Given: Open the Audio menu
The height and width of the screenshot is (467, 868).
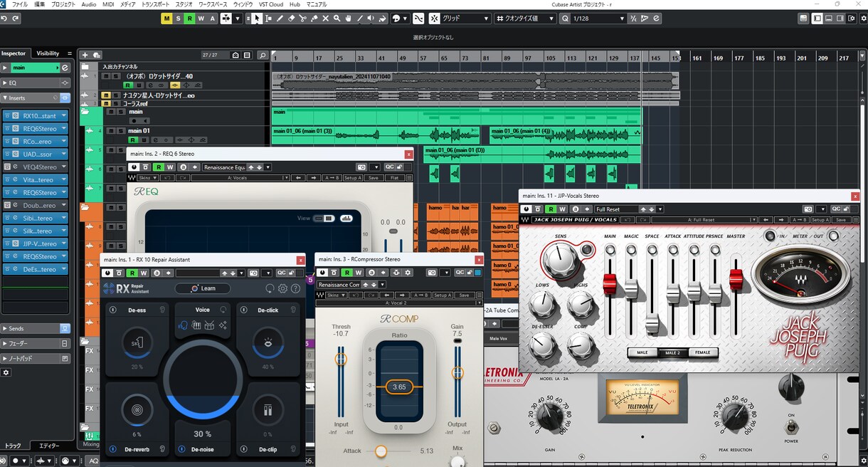Looking at the screenshot, I should coord(89,4).
